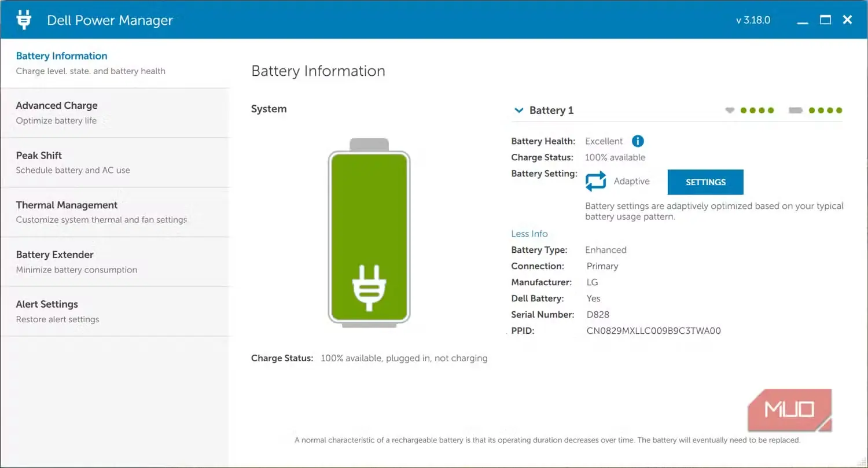Click the manufacturer value LG

click(x=592, y=282)
